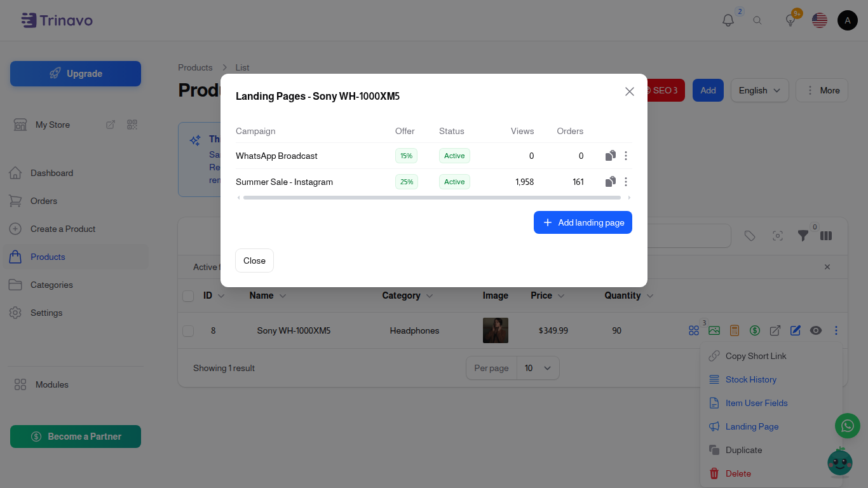Viewport: 868px width, 488px height.
Task: Open options menu for Summer Sale - Instagram
Action: [626, 182]
